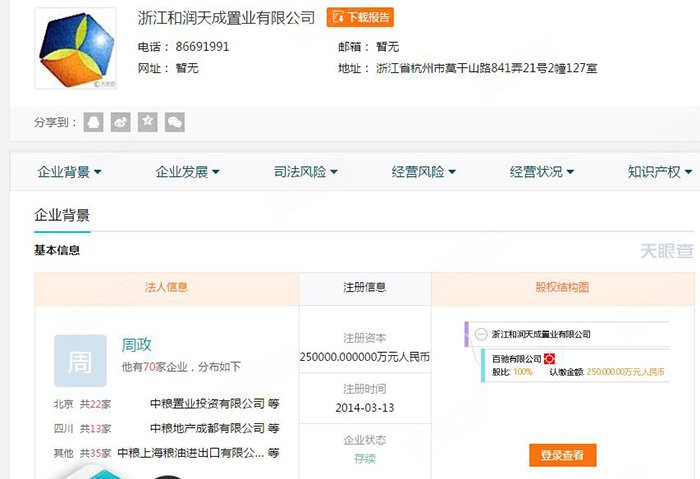Open legal representative 周政 profile link
Viewport: 700px width, 479px height.
[137, 345]
